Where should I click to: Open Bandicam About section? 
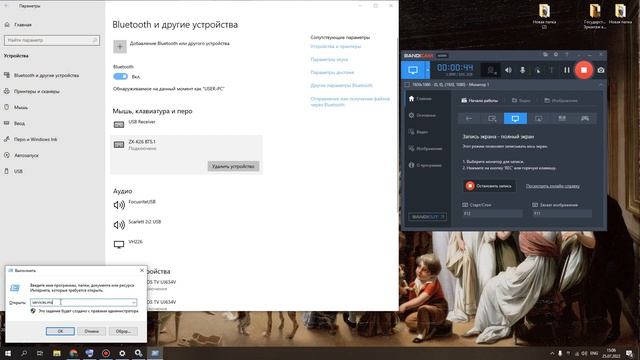(425, 165)
